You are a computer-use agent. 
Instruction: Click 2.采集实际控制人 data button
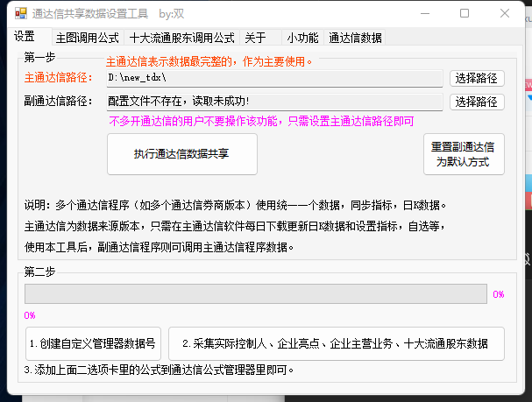pos(337,343)
